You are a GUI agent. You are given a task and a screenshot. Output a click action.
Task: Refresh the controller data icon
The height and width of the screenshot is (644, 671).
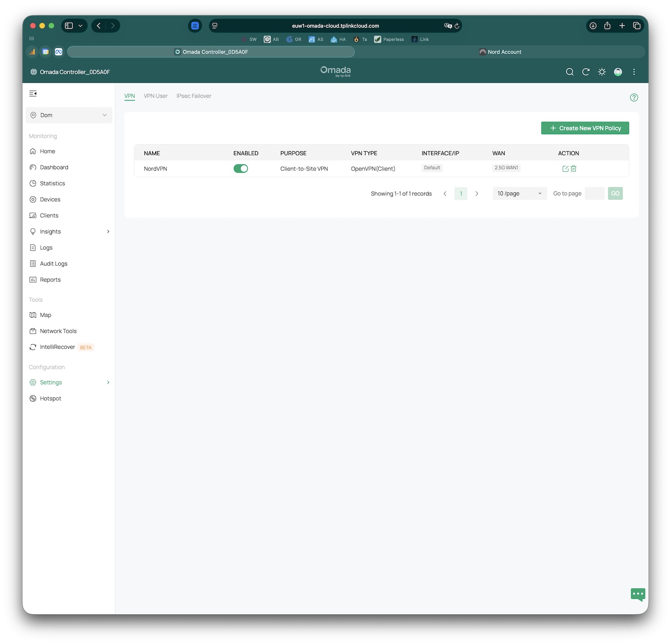click(586, 72)
